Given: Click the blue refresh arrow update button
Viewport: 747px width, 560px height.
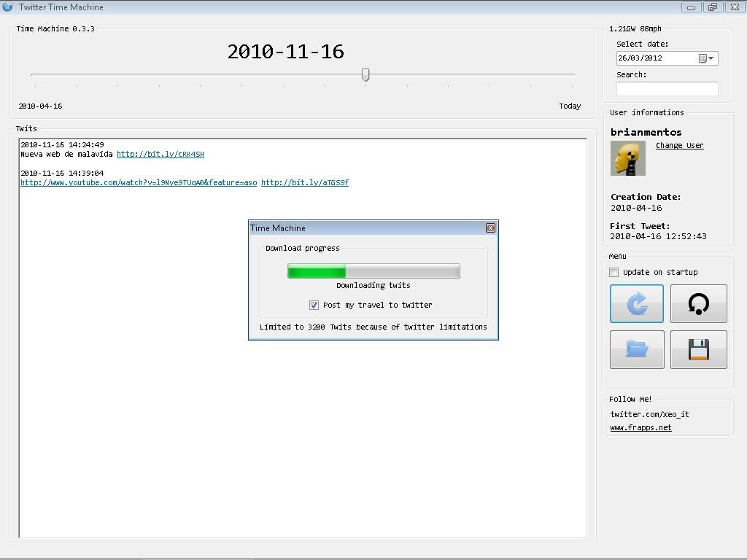Looking at the screenshot, I should [636, 303].
